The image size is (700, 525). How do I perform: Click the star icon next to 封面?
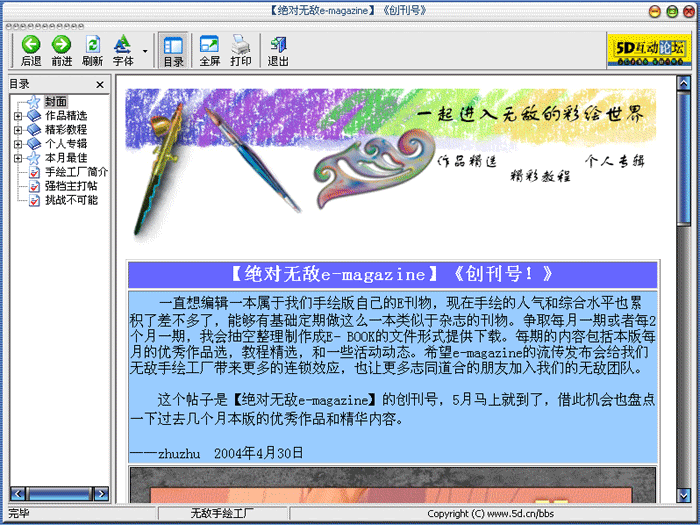click(x=34, y=102)
